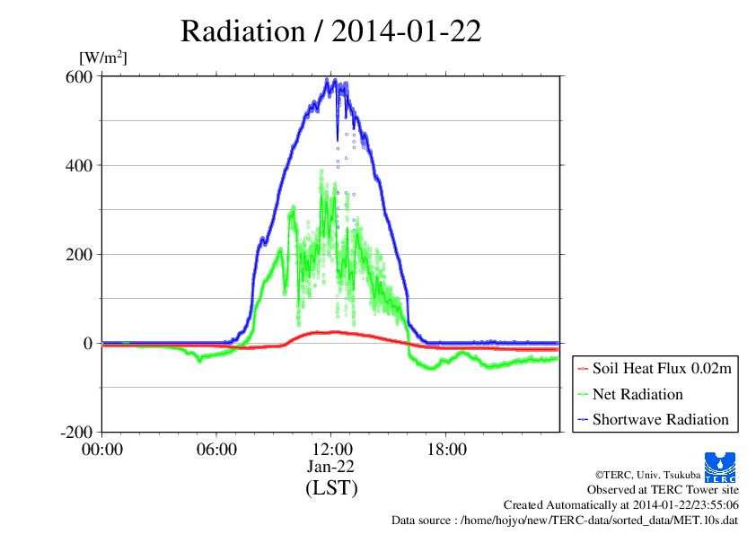Click the '(LST)' time zone label
This screenshot has width=756, height=534.
[331, 487]
